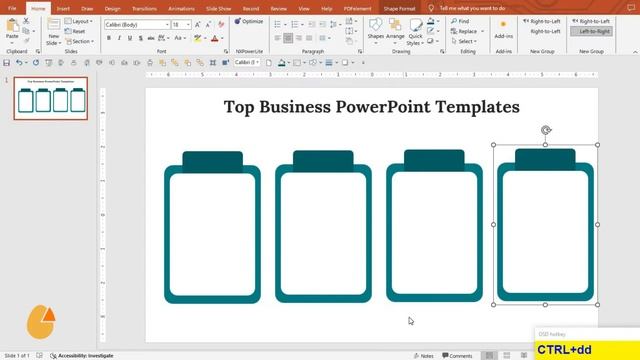Click the Numbering list icon

tap(295, 24)
